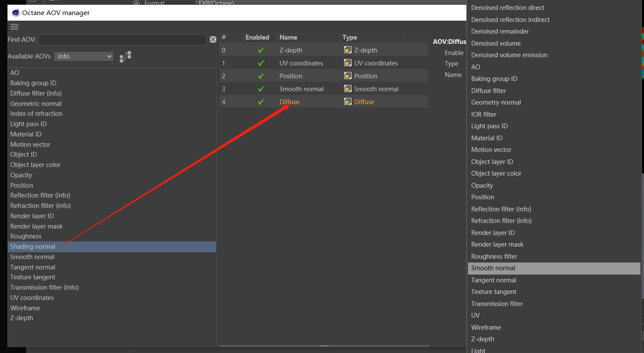
Task: Click the hierarchy icon beside Available AOVs dropdown
Action: 125,56
